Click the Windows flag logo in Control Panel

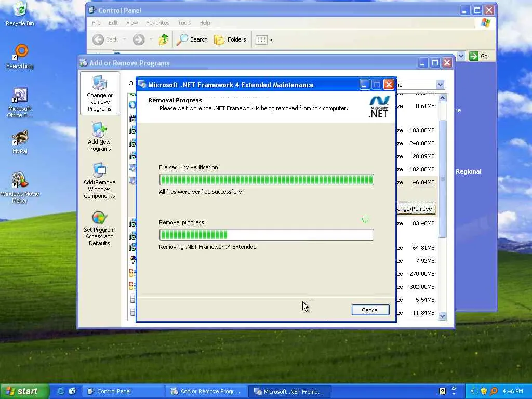pyautogui.click(x=486, y=23)
